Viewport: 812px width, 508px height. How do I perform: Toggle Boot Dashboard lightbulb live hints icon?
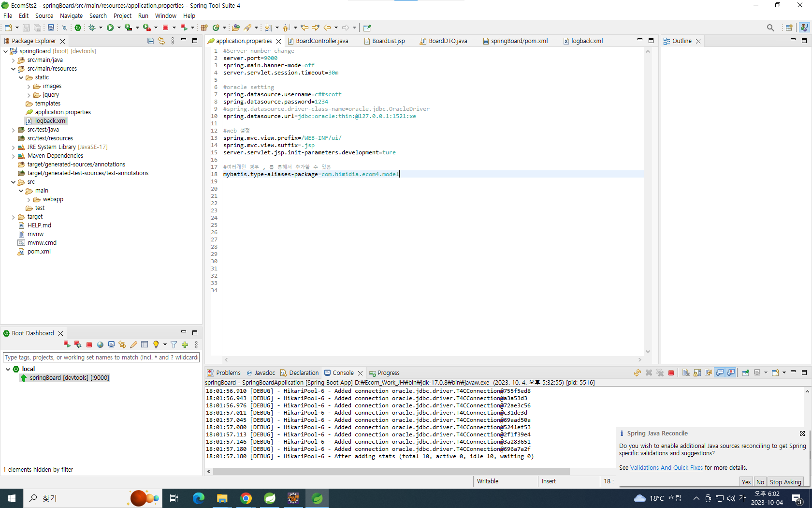pos(156,344)
